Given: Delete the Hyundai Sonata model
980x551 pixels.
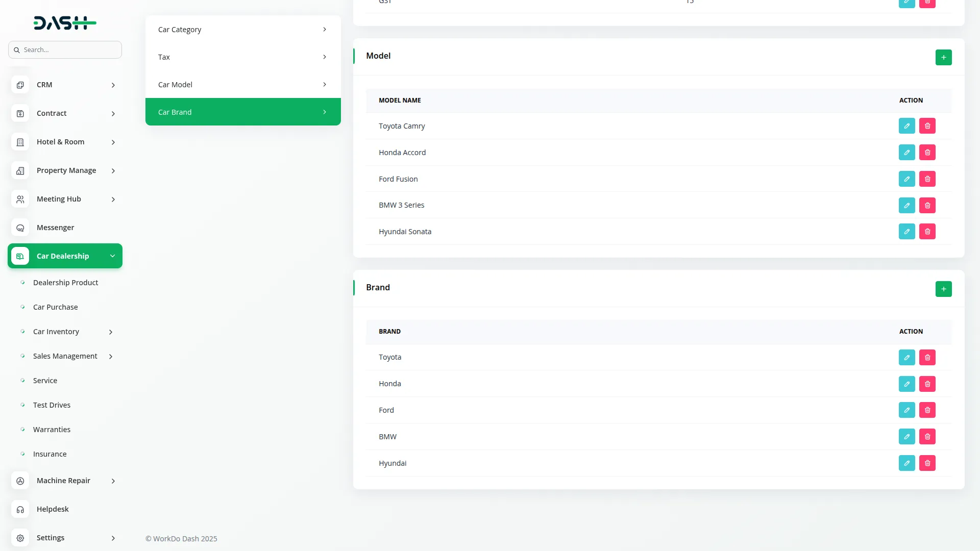Looking at the screenshot, I should click(x=927, y=232).
